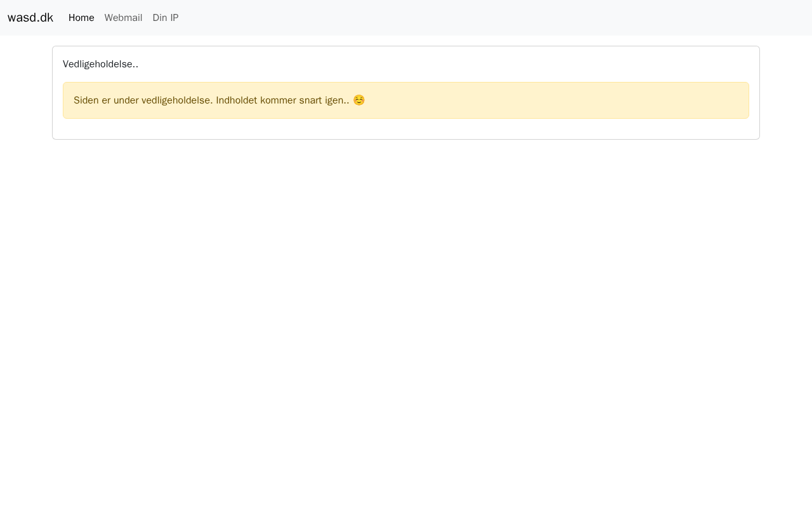The image size is (812, 508).
Task: Click the Vedligeholdelse.. heading text
Action: coord(100,64)
